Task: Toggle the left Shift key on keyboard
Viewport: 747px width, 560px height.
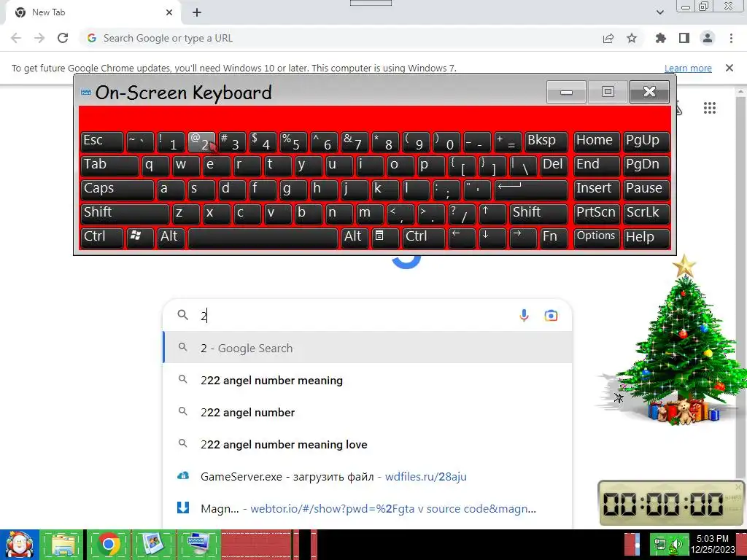Action: [125, 214]
